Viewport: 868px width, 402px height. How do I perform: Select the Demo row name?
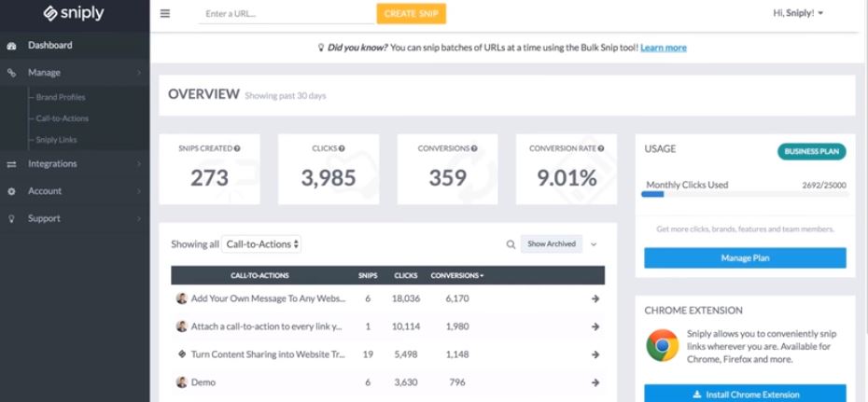(x=203, y=382)
